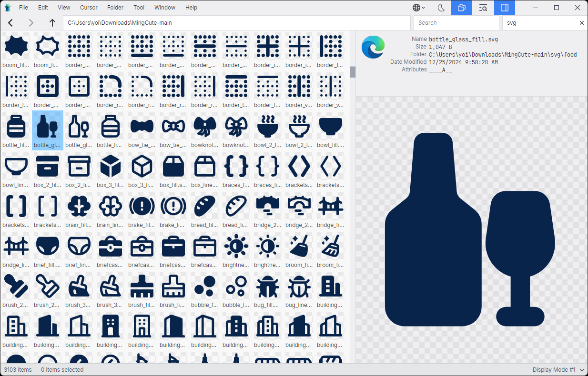Toggle the include-subfolders button
588x376 pixels.
coord(461,8)
